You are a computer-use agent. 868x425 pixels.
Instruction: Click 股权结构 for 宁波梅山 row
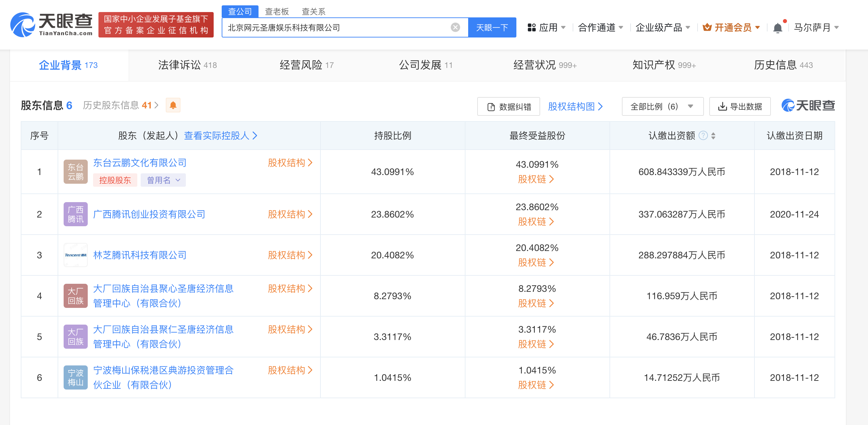pyautogui.click(x=290, y=370)
